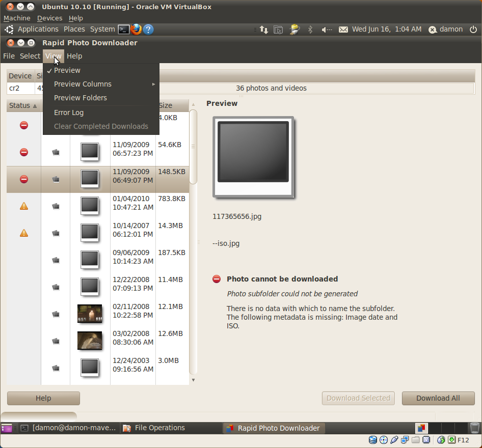
Task: Click the Bluetooth icon in system tray
Action: click(310, 30)
